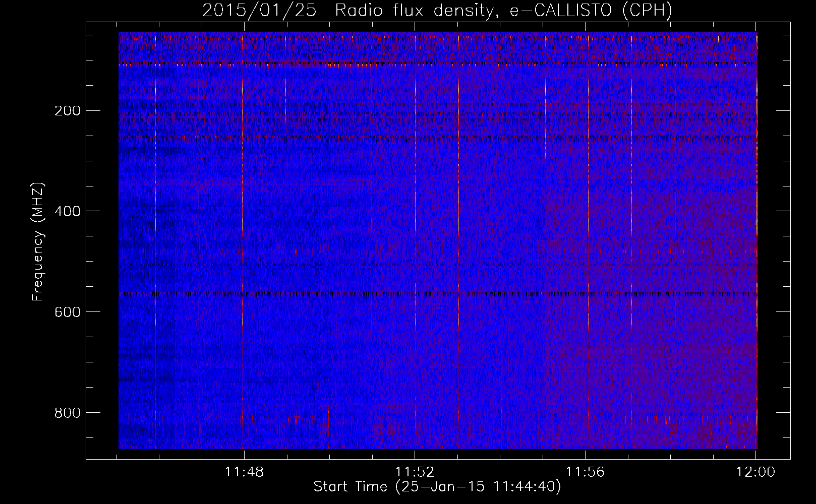Click the plot title text '2015/01/25 Radio flux density, e-CALLISTO (CPH)'
Viewport: 816px width, 504px height.
(x=437, y=11)
